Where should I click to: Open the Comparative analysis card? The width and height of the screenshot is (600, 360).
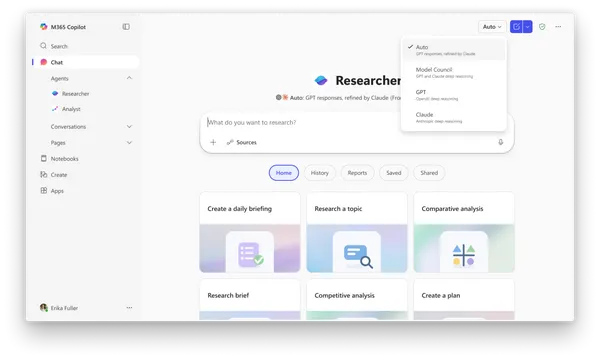coord(464,232)
